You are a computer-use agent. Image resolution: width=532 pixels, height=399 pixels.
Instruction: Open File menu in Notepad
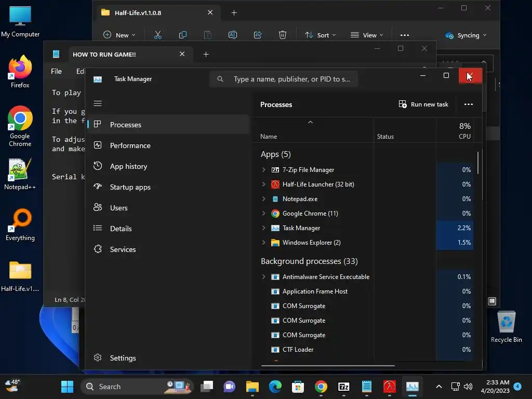point(56,71)
